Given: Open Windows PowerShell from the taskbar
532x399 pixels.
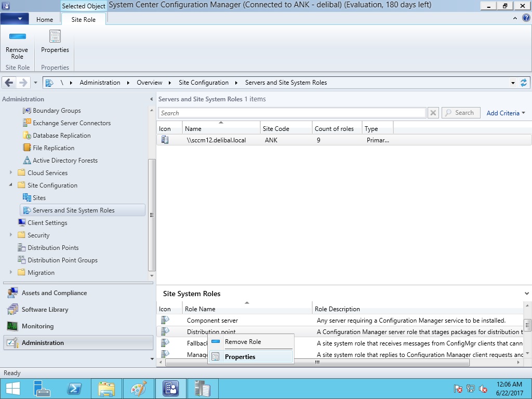Looking at the screenshot, I should [x=74, y=389].
